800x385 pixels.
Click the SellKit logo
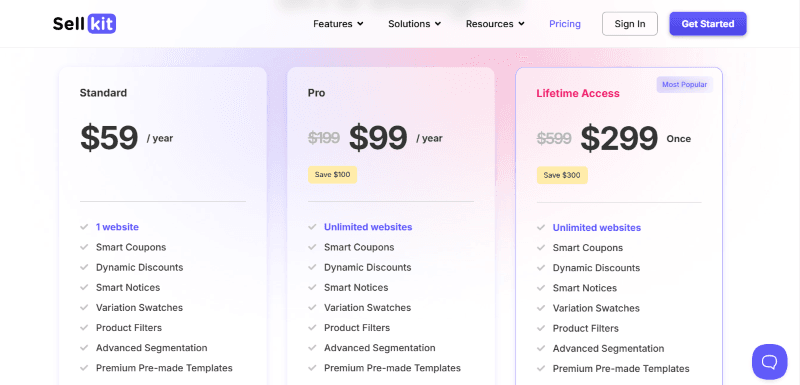coord(84,24)
